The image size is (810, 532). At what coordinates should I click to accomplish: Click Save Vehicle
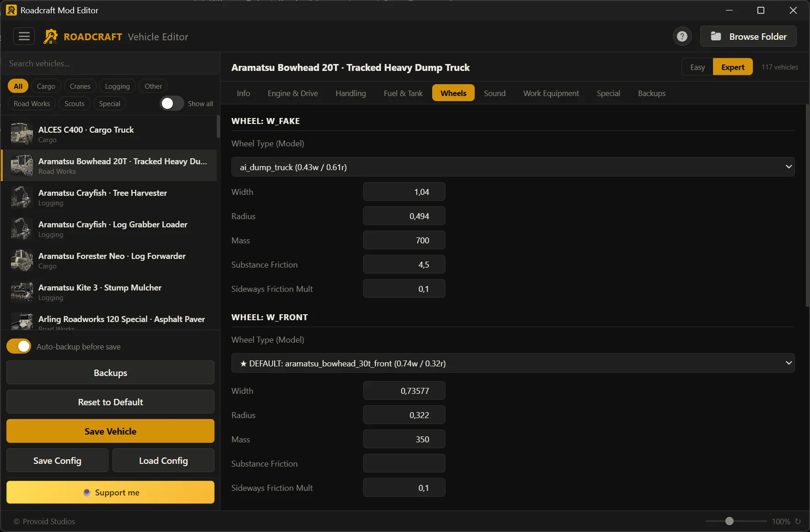tap(110, 431)
